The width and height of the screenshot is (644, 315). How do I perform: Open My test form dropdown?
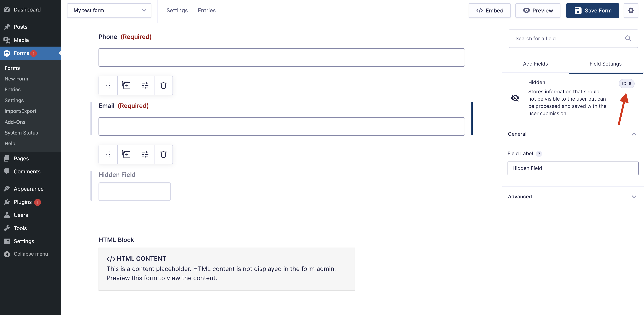click(x=109, y=11)
